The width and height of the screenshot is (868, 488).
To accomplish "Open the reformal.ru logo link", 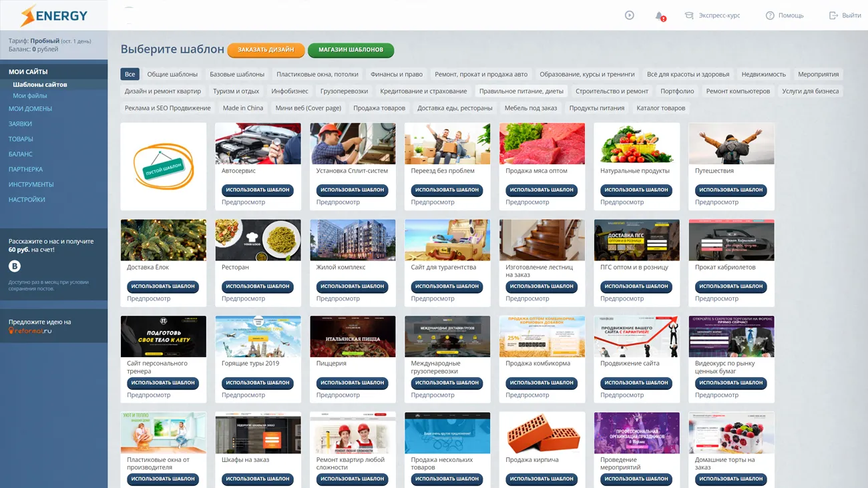I will [30, 330].
